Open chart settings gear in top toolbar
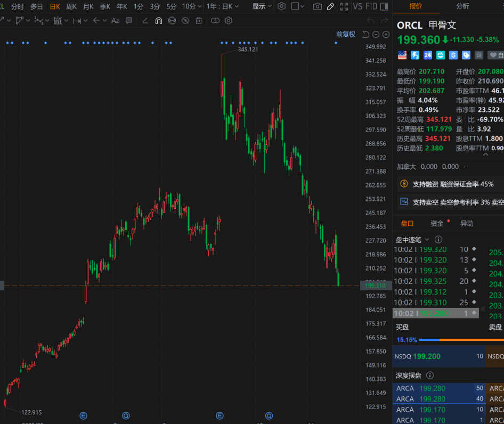Screen dimensions: 504x424 click(x=281, y=6)
